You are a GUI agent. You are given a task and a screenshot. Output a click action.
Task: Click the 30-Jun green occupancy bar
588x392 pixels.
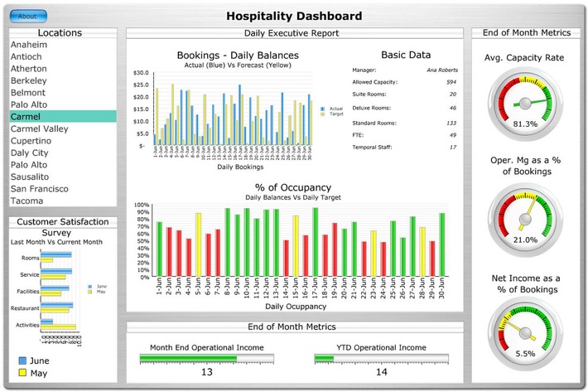pyautogui.click(x=442, y=245)
